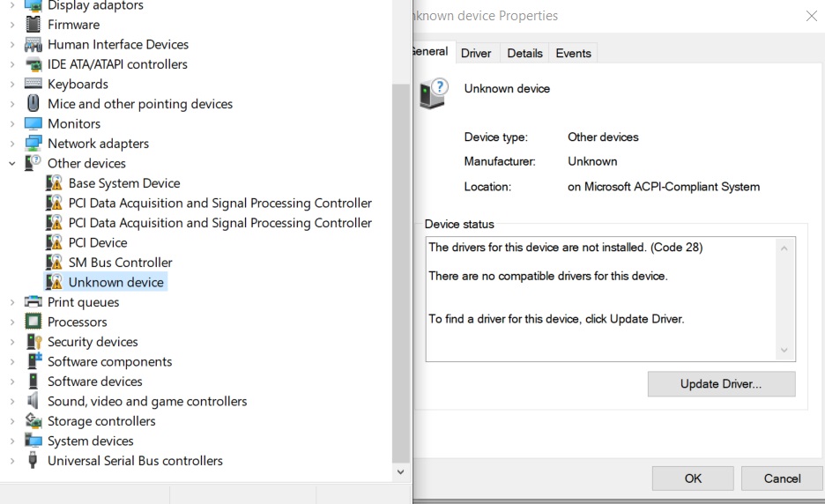This screenshot has height=504, width=825.
Task: Click the SM Bus Controller warning icon
Action: pyautogui.click(x=55, y=263)
